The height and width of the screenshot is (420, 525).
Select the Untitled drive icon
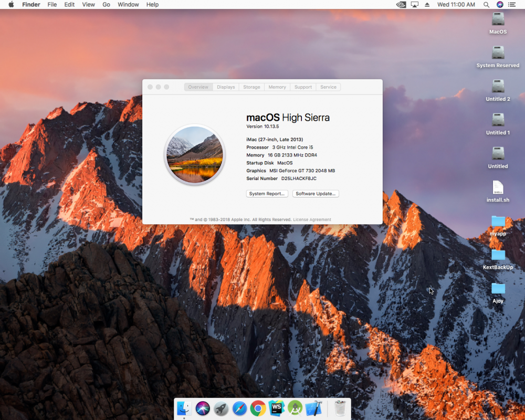click(x=498, y=153)
